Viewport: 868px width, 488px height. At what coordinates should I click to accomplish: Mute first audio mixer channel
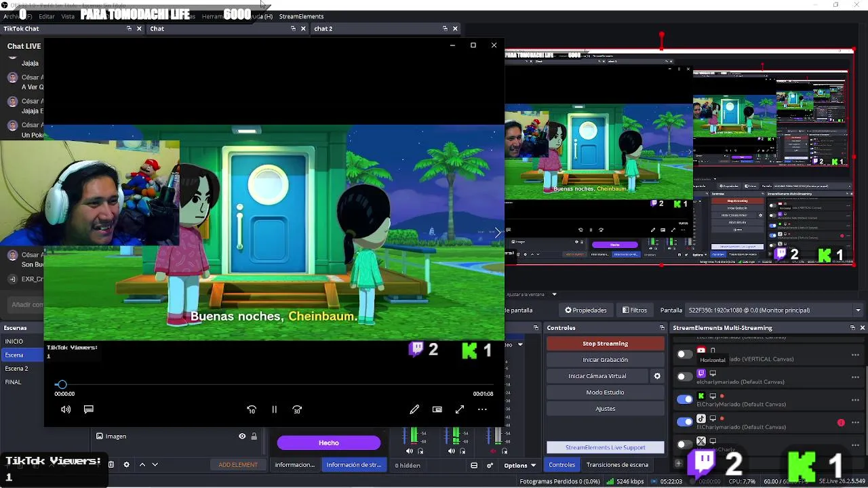tap(409, 451)
